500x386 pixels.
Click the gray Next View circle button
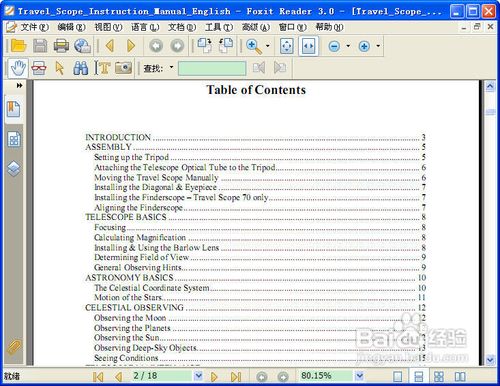point(177,46)
